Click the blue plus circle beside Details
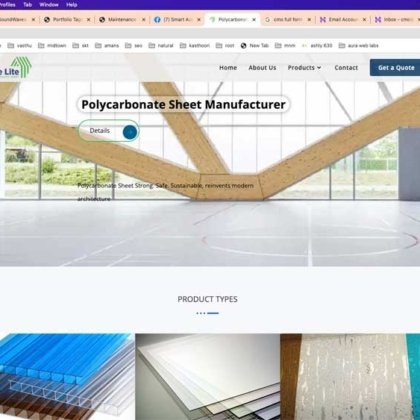 [x=130, y=132]
